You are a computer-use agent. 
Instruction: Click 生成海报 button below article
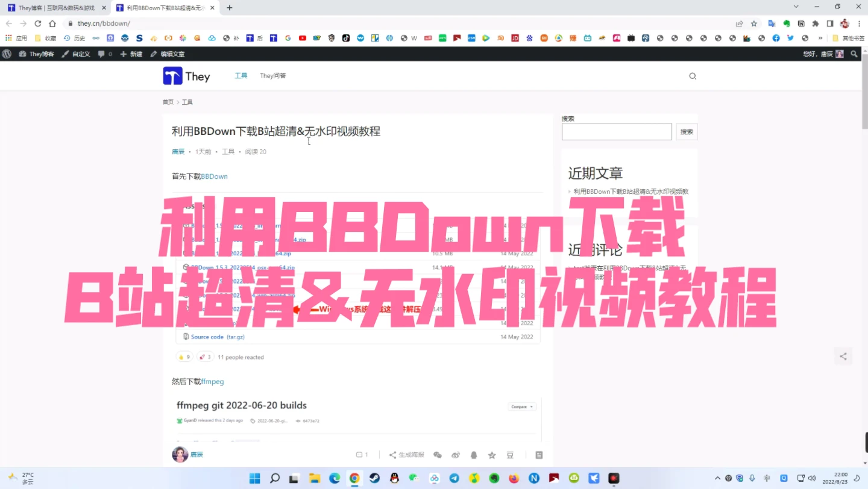(x=407, y=455)
